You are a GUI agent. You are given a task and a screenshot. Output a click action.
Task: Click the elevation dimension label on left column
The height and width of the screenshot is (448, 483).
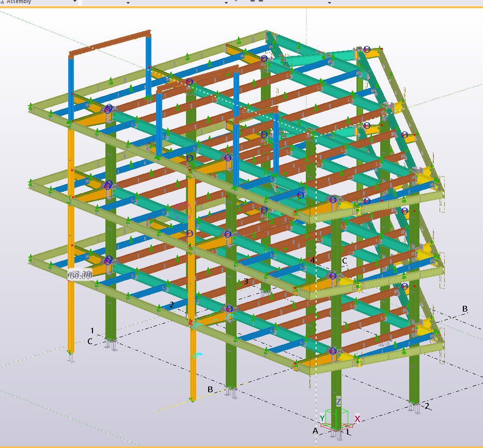point(80,274)
